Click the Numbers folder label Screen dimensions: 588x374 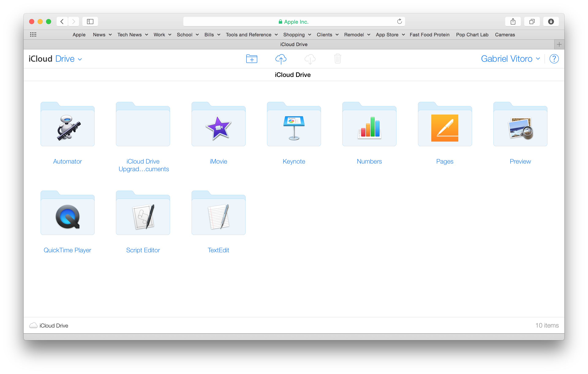(x=369, y=161)
